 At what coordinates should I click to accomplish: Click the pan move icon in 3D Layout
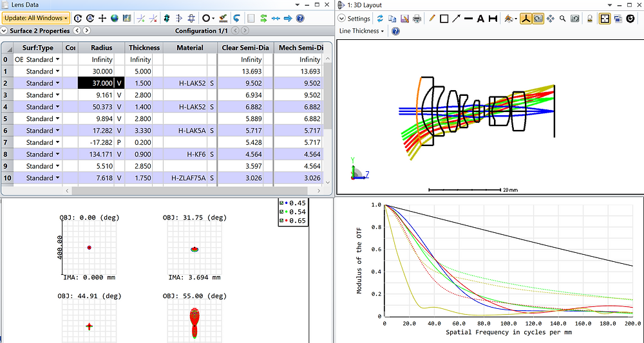(551, 19)
